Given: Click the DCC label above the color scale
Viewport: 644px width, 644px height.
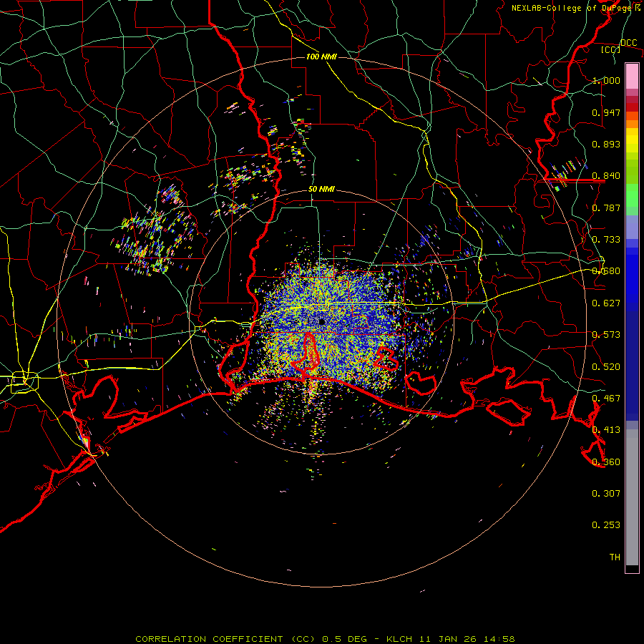Looking at the screenshot, I should (628, 42).
